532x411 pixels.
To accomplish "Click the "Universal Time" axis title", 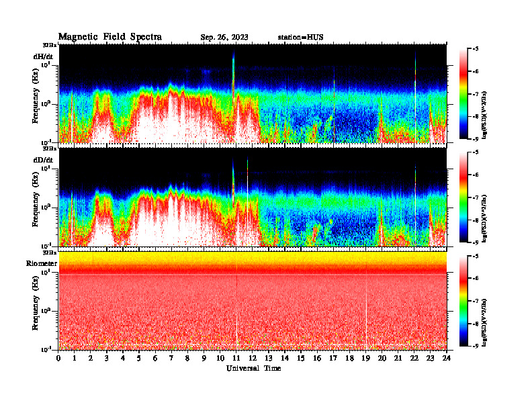I will [x=253, y=368].
